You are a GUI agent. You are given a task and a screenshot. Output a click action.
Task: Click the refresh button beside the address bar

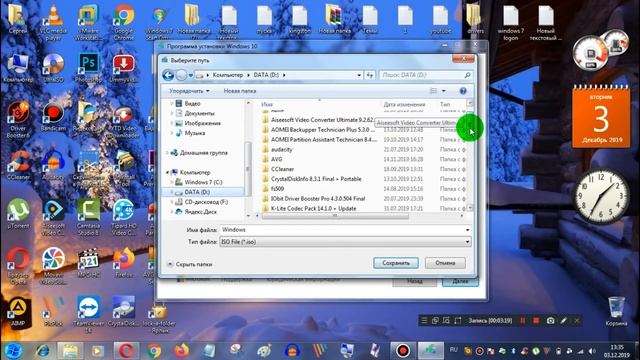[x=369, y=75]
